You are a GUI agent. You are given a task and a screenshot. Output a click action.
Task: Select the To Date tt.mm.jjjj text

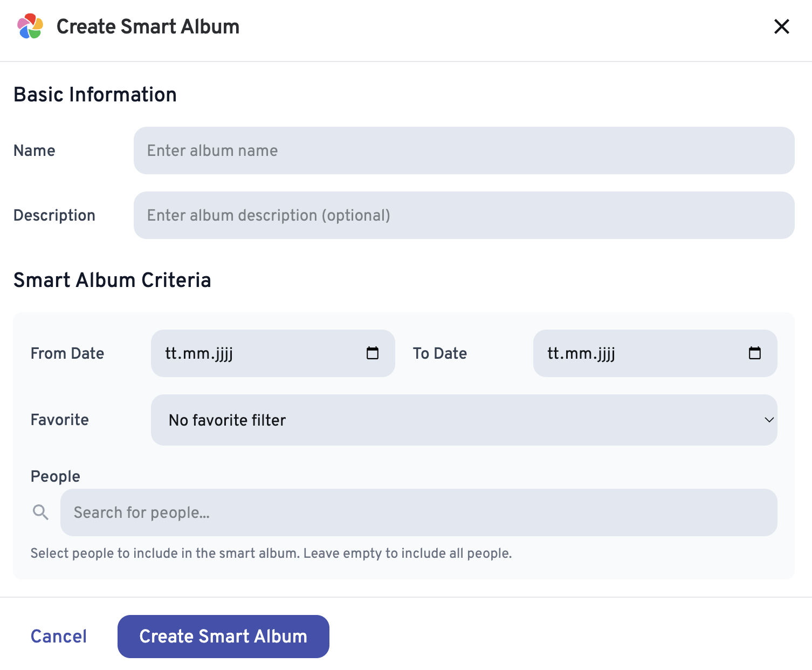[581, 354]
